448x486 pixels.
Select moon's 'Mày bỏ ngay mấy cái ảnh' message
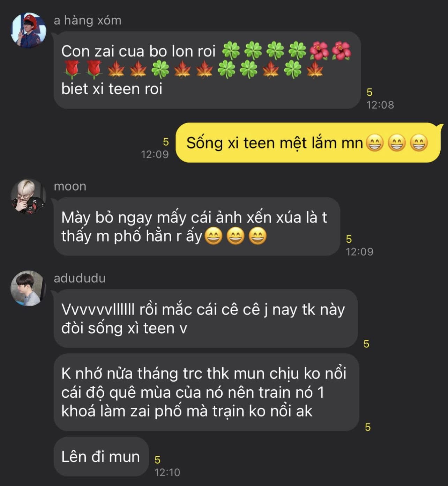(x=197, y=227)
